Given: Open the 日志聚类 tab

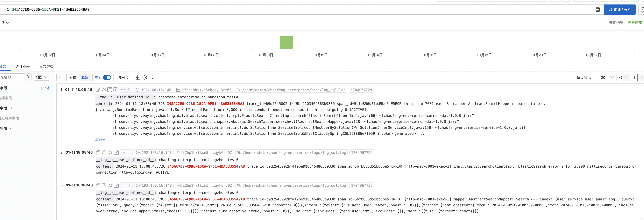Looking at the screenshot, I should [46, 66].
